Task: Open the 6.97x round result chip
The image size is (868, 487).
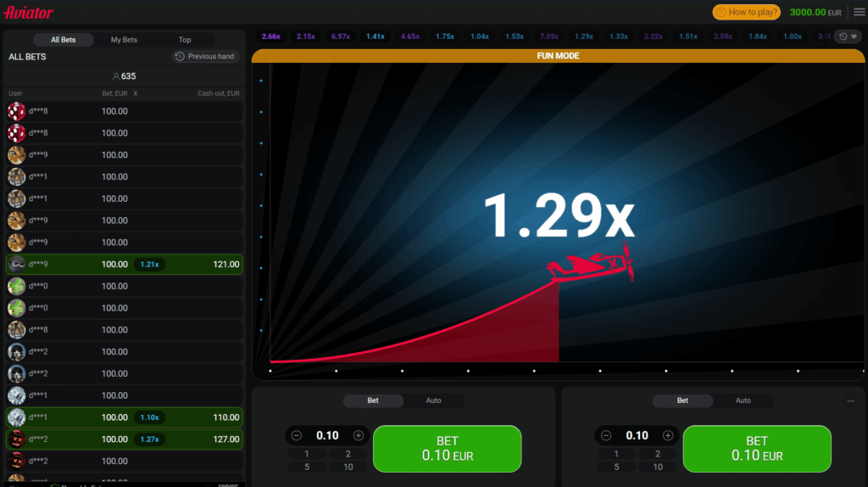Action: point(341,36)
